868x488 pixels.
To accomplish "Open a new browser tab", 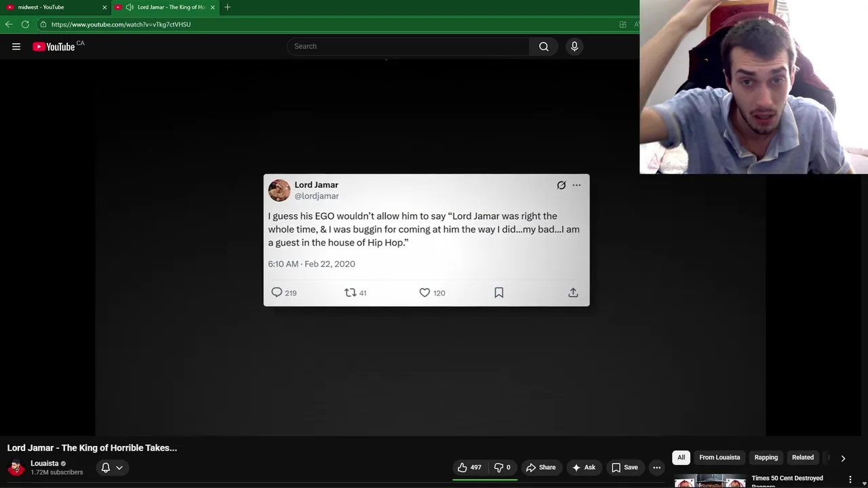I will [x=227, y=7].
